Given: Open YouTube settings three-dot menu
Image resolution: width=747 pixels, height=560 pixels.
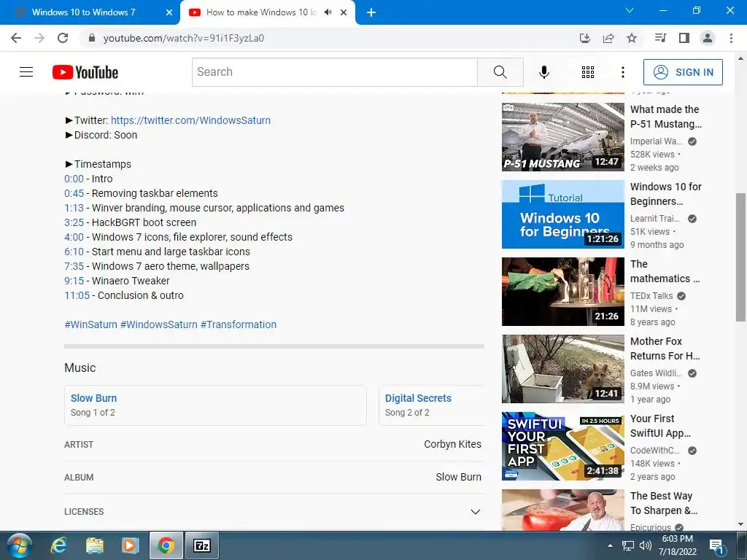Looking at the screenshot, I should (622, 72).
